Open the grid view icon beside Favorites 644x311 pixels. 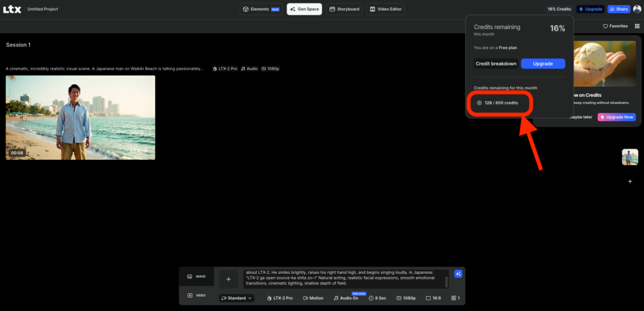click(636, 26)
